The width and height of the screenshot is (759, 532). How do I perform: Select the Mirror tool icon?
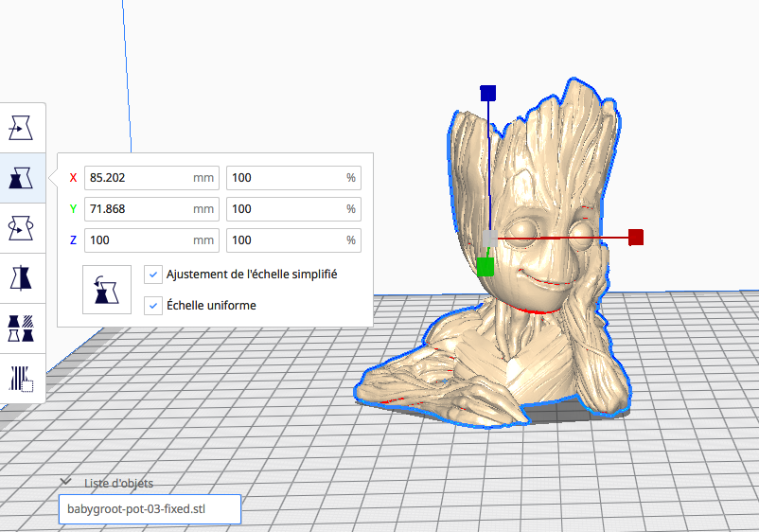coord(21,278)
